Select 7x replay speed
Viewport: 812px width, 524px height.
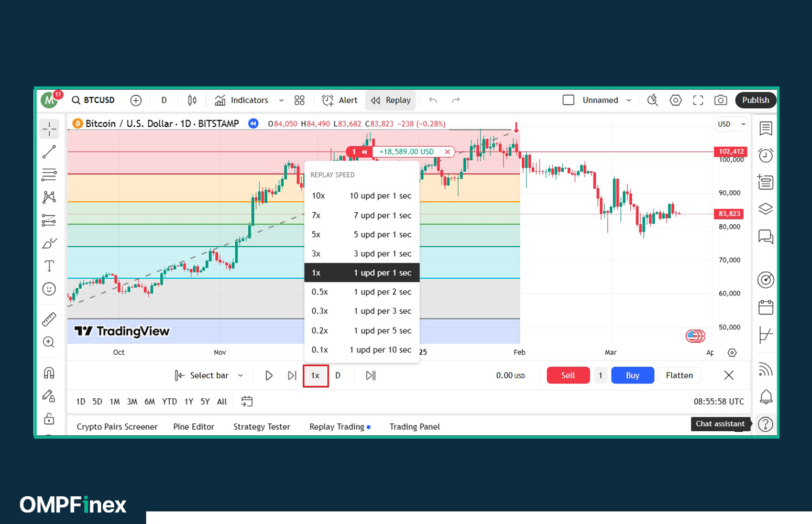pyautogui.click(x=362, y=215)
